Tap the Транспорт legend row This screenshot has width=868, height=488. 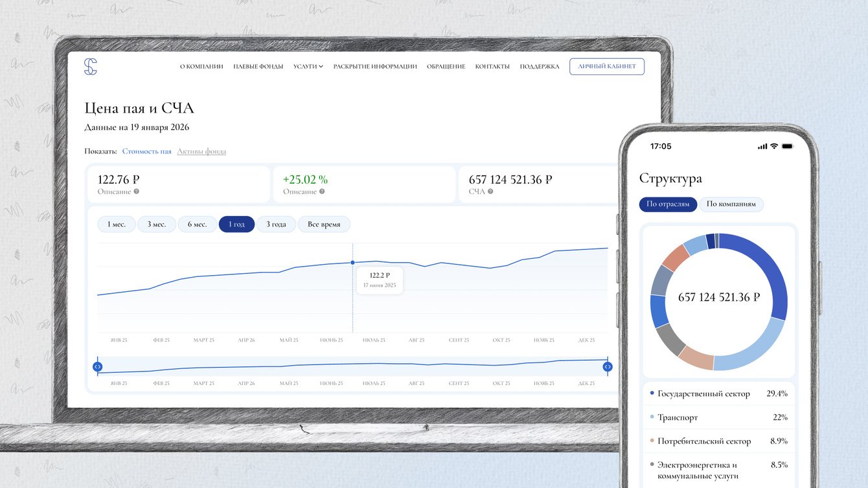[718, 417]
